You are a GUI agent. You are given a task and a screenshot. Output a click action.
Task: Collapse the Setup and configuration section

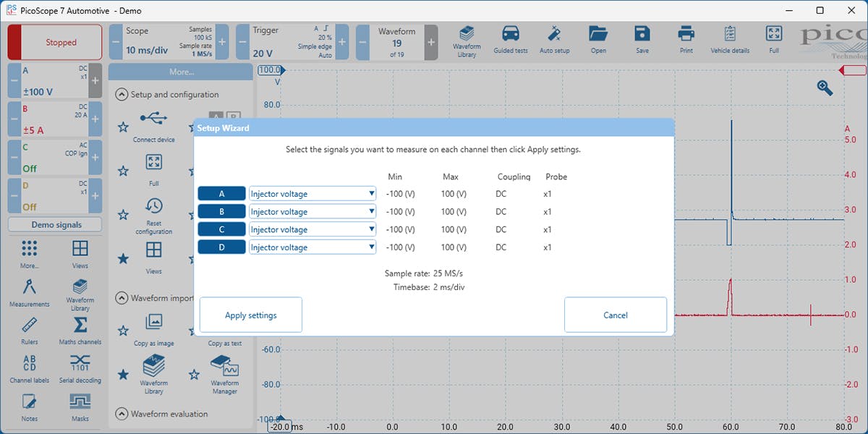[122, 94]
